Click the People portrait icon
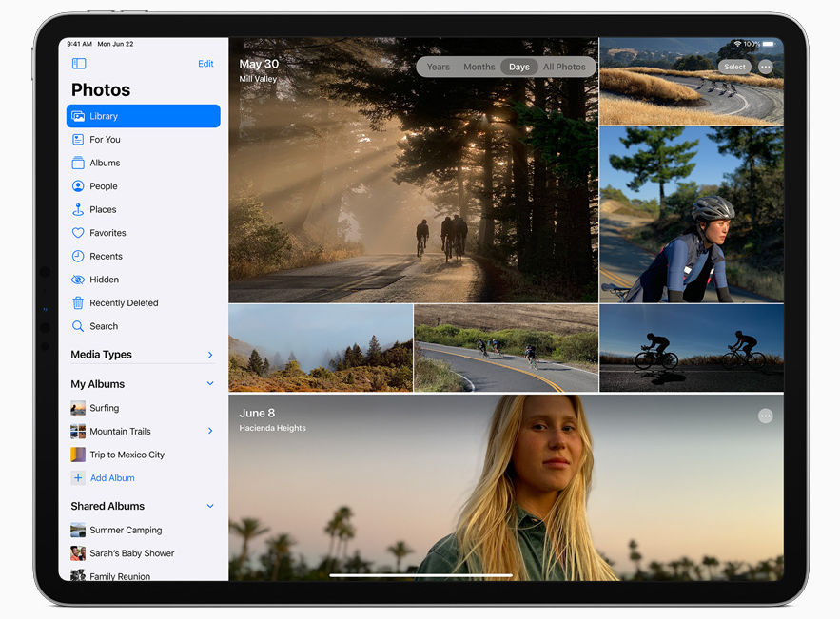 [78, 186]
